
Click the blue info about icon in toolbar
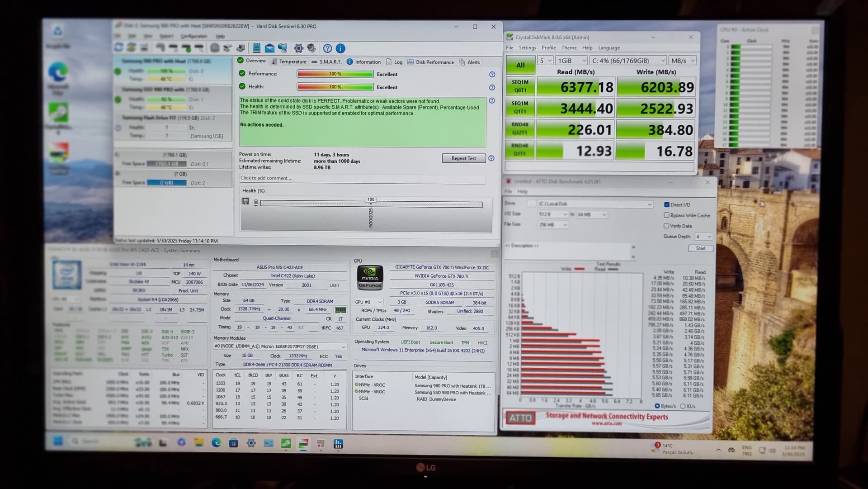pos(341,48)
